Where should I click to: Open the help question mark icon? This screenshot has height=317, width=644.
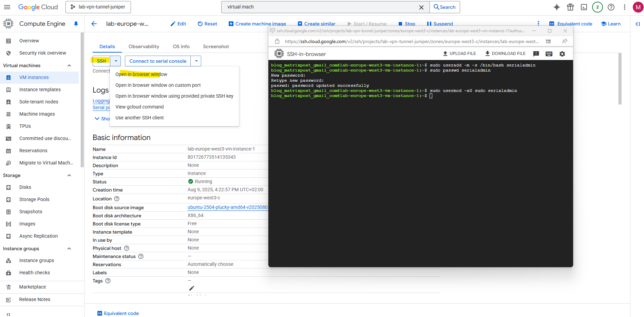611,7
